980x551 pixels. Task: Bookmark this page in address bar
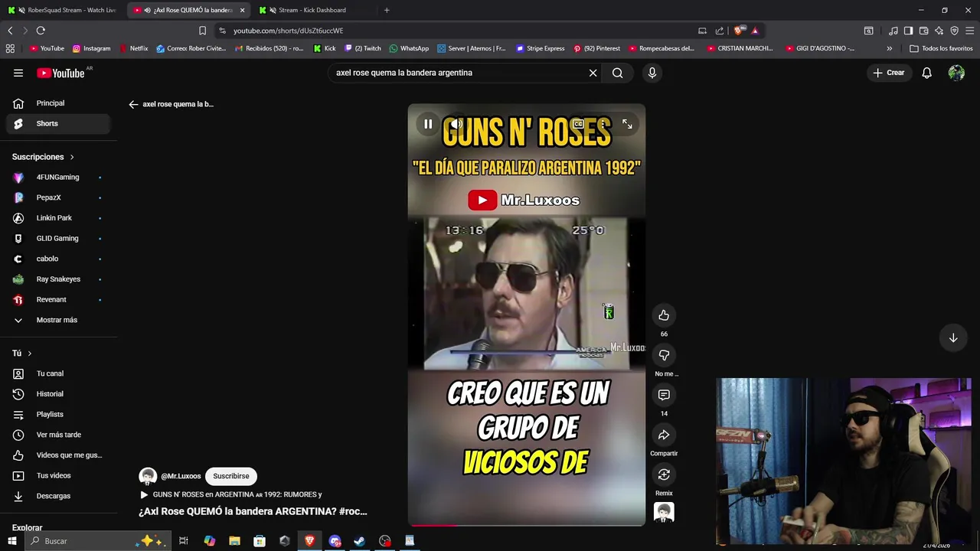pos(202,31)
